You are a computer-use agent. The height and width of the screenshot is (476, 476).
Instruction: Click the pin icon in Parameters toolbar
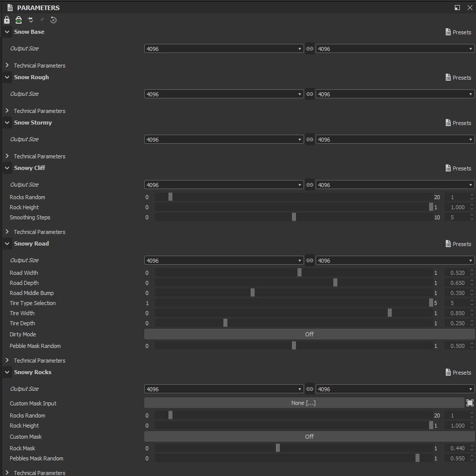(x=42, y=20)
